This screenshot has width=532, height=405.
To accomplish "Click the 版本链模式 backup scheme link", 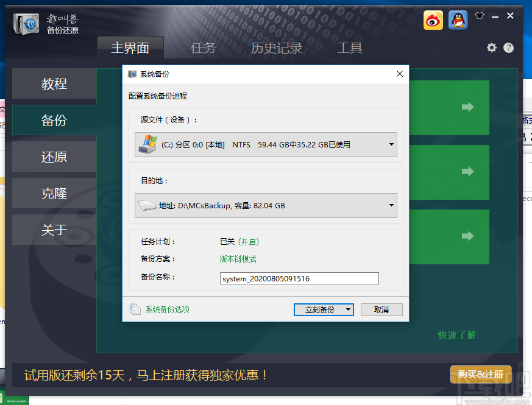I will click(x=238, y=259).
